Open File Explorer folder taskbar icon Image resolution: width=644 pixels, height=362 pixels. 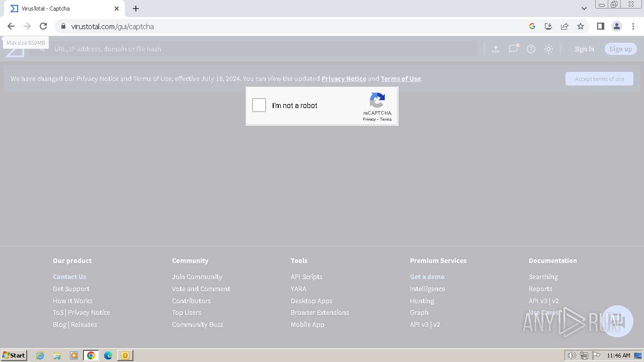coord(57,355)
